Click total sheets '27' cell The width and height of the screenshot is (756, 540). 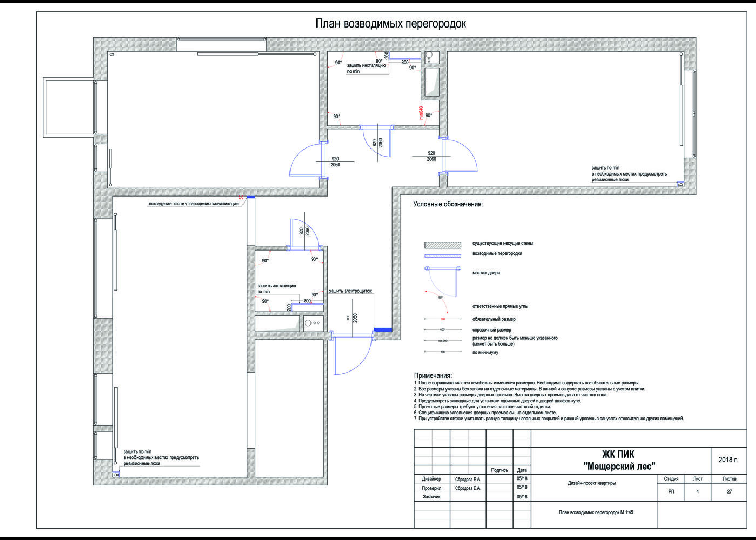[730, 491]
